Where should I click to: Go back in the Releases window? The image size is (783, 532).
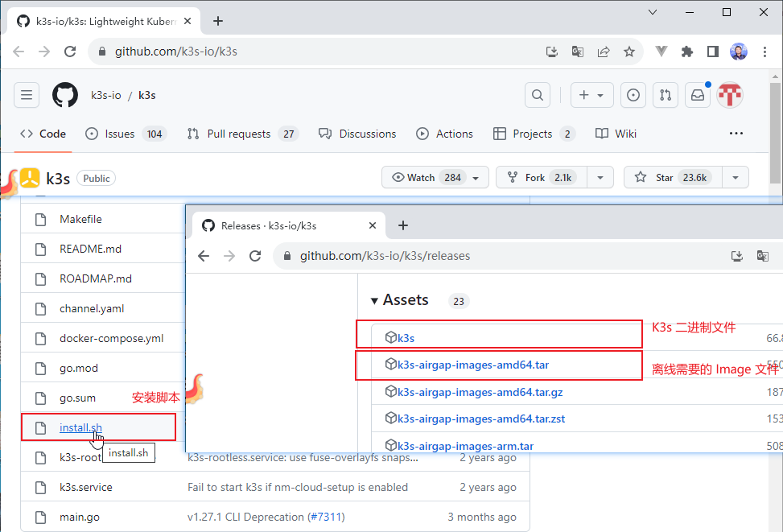click(204, 256)
